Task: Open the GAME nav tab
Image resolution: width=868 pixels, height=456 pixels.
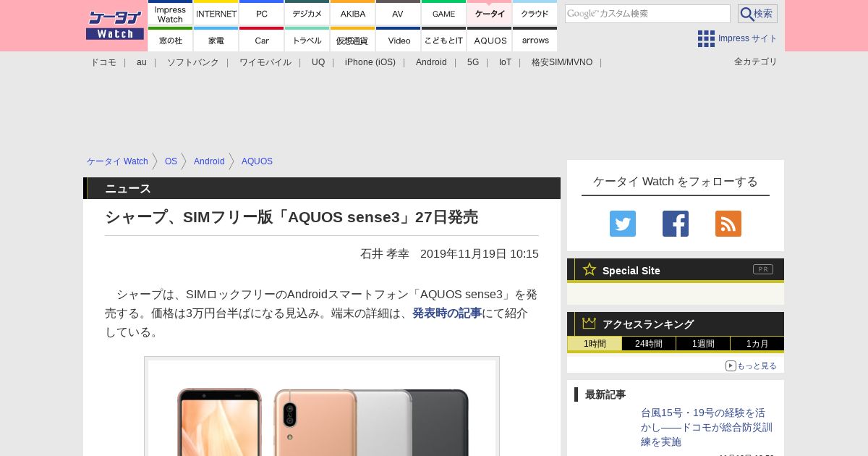Action: [444, 13]
